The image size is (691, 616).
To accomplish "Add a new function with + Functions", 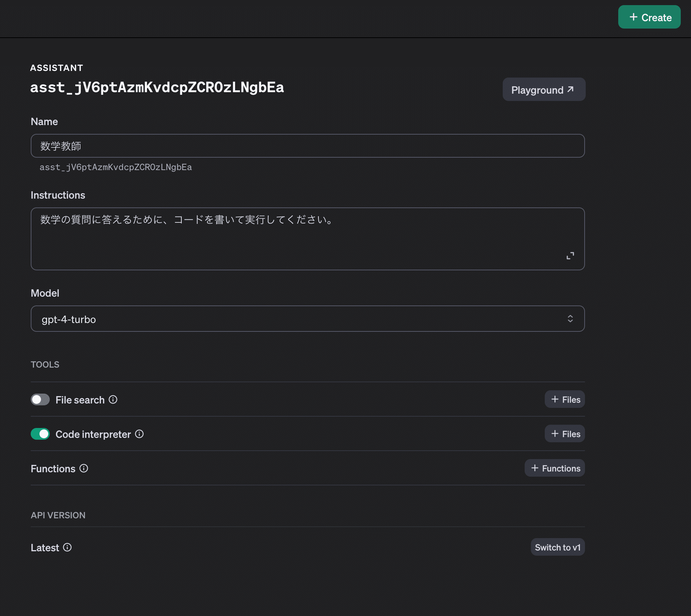I will (x=555, y=468).
